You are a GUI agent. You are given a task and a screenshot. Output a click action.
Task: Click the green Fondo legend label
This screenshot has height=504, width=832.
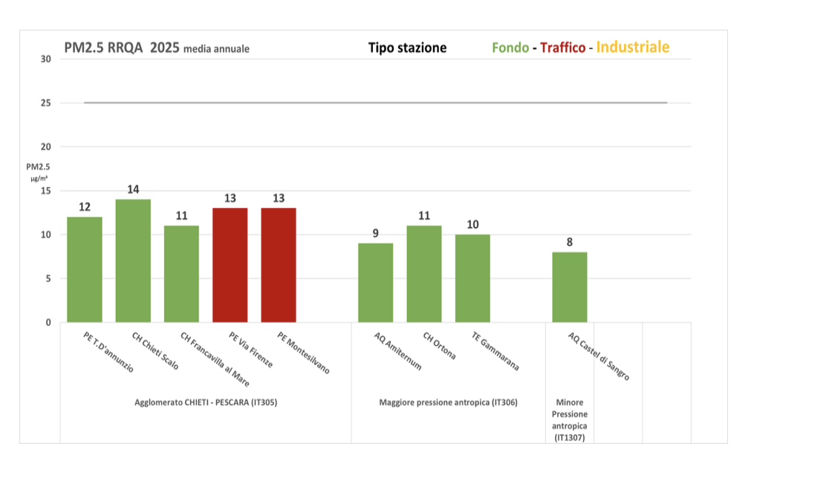(510, 48)
